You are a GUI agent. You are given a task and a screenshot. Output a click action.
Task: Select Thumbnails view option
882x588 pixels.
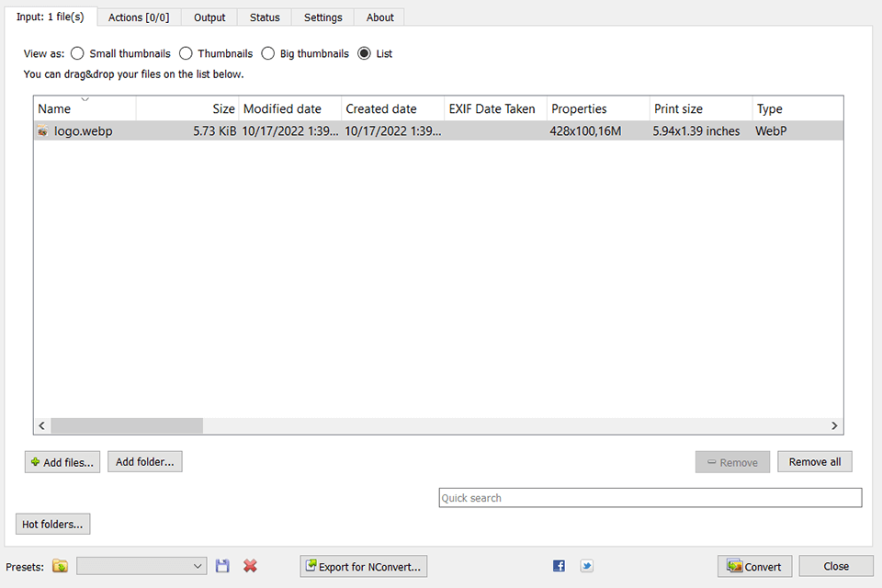coord(186,53)
